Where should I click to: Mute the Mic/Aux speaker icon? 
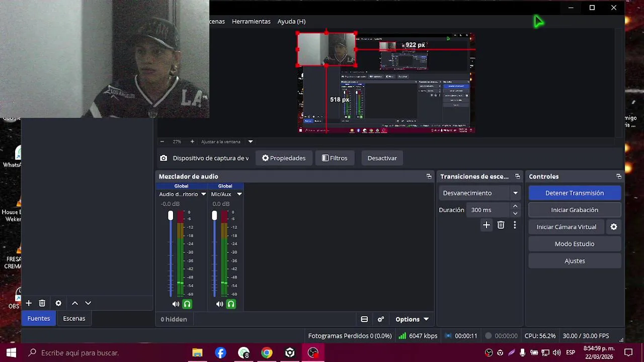point(219,304)
